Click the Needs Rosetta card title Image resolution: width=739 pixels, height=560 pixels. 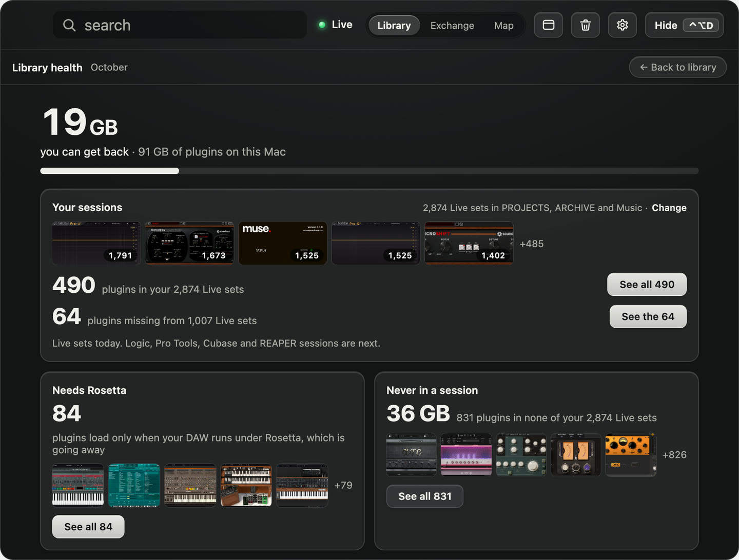(x=89, y=390)
